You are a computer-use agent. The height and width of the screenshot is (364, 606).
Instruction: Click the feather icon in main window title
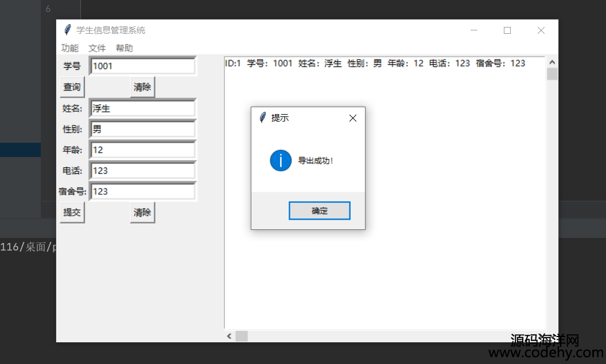(68, 30)
